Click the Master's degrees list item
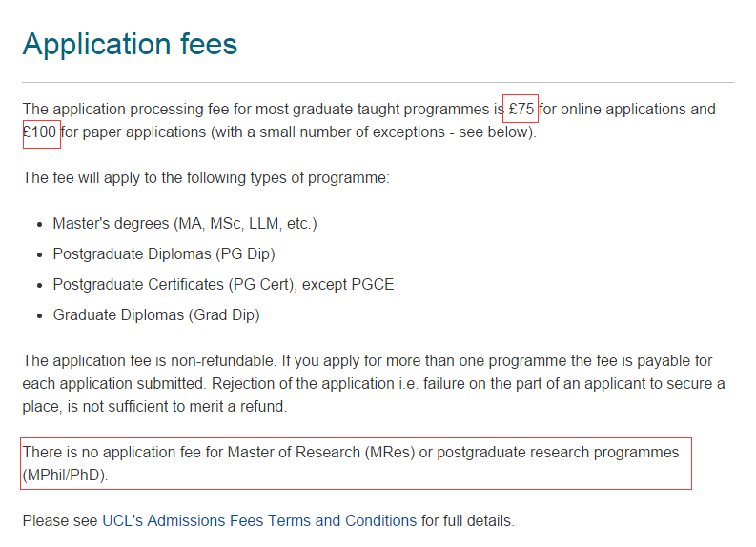Screen dimensions: 756x547 [184, 224]
